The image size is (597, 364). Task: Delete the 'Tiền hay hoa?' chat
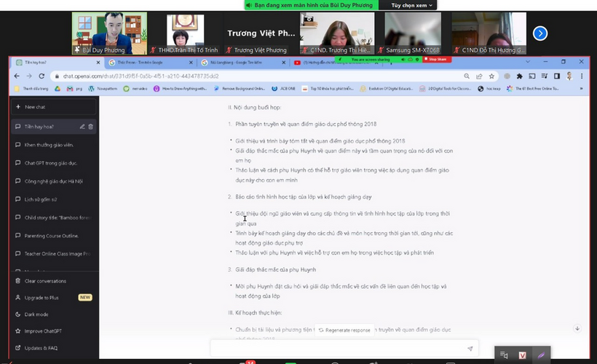(x=91, y=127)
